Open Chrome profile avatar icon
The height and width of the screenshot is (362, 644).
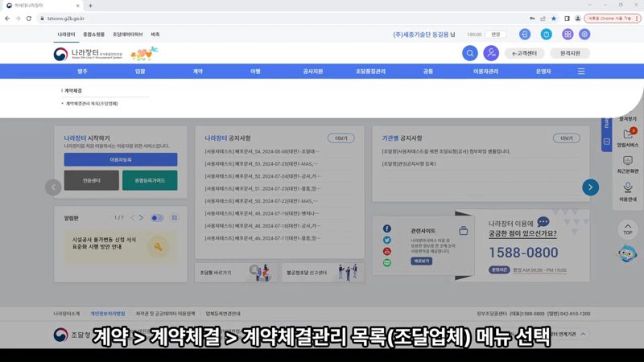pos(577,19)
